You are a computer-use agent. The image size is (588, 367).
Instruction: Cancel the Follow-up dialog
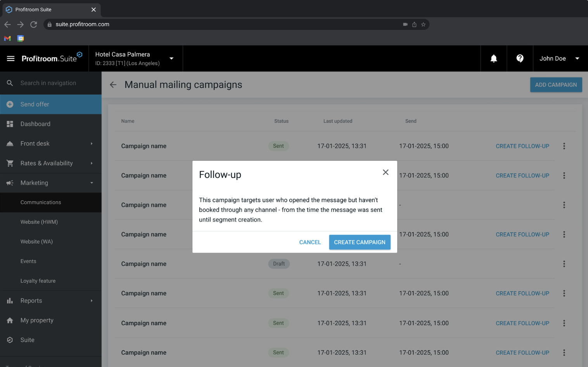pos(310,242)
